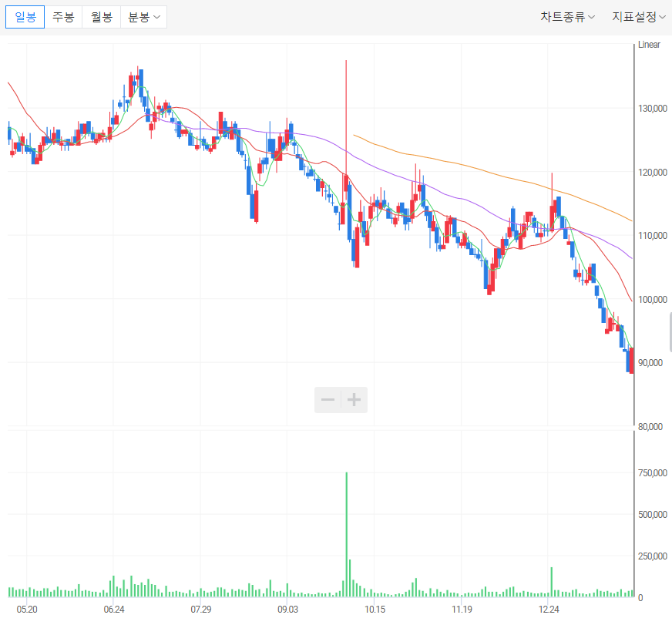Image resolution: width=672 pixels, height=625 pixels.
Task: Switch to the 월봉 monthly chart tab
Action: point(102,17)
